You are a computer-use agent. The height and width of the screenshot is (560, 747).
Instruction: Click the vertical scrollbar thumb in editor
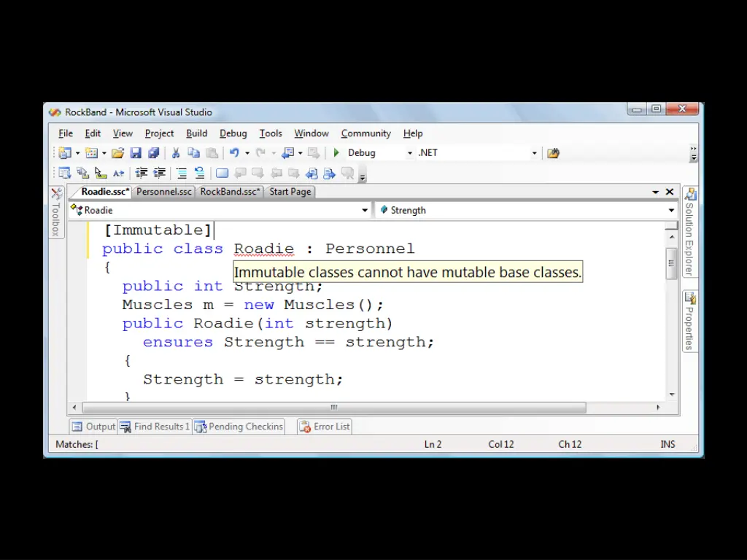(x=671, y=263)
